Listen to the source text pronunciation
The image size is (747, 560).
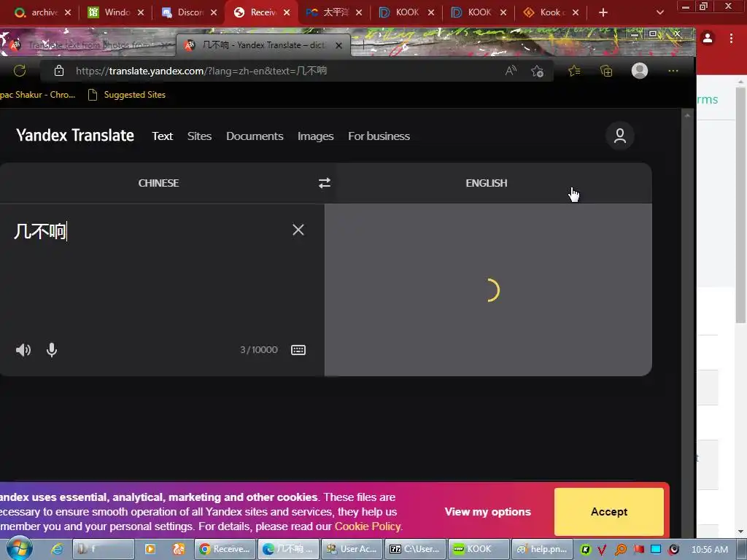(23, 350)
